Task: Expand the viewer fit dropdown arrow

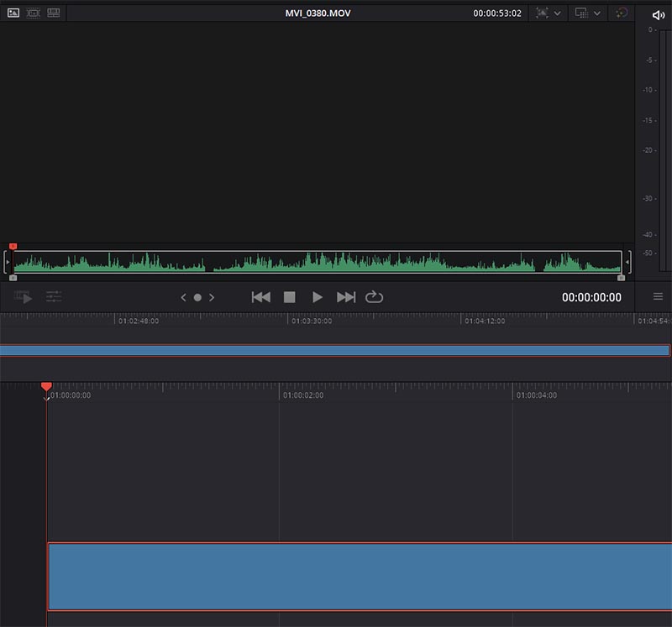Action: tap(558, 13)
